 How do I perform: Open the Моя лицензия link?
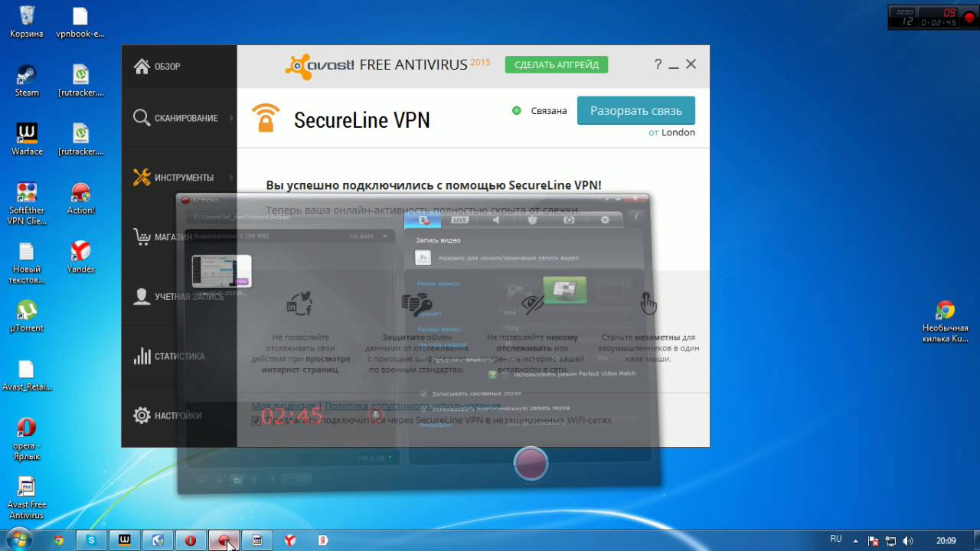tap(283, 406)
